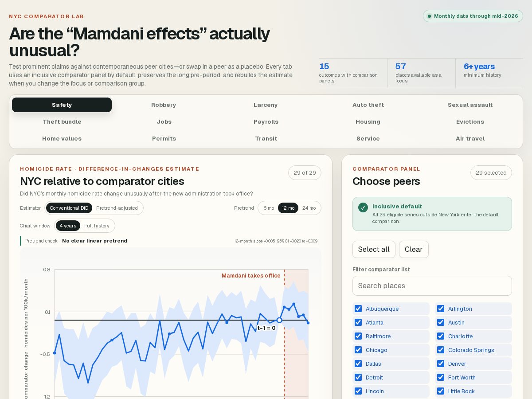Toggle the Fort Worth checkbox

(x=441, y=378)
